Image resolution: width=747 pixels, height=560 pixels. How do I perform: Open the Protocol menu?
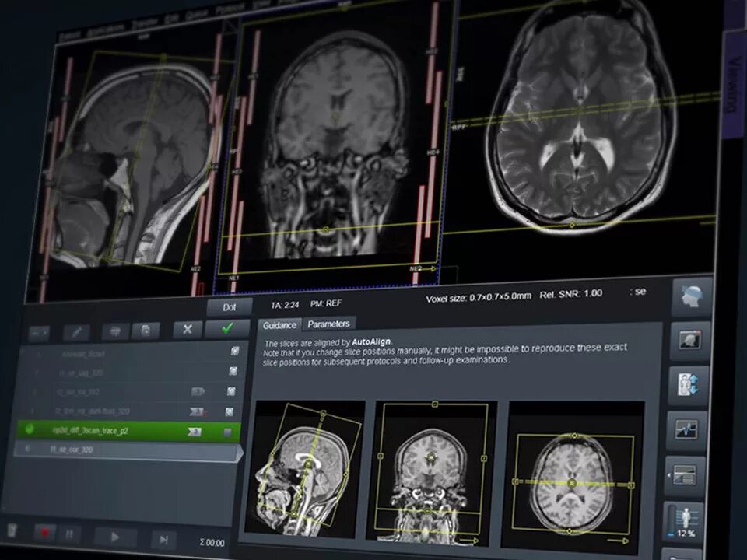[230, 9]
